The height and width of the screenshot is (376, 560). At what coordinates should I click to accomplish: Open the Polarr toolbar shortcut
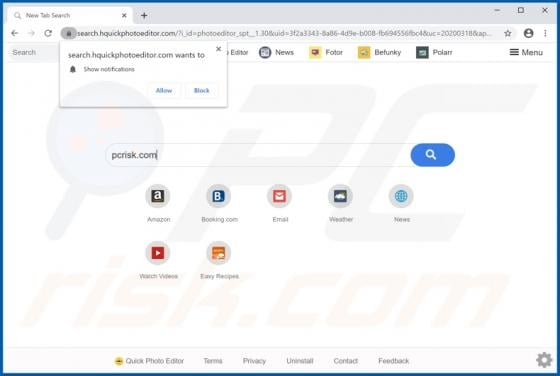(434, 52)
